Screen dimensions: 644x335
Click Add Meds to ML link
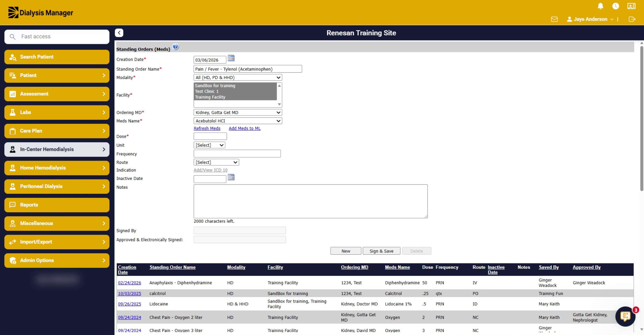(x=244, y=128)
